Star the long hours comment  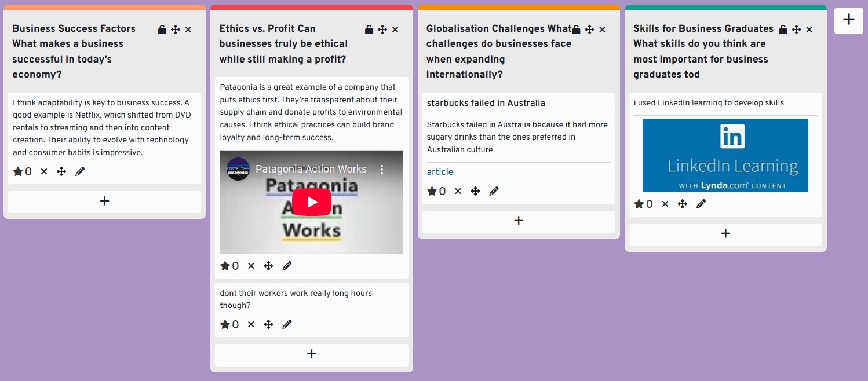pyautogui.click(x=225, y=324)
